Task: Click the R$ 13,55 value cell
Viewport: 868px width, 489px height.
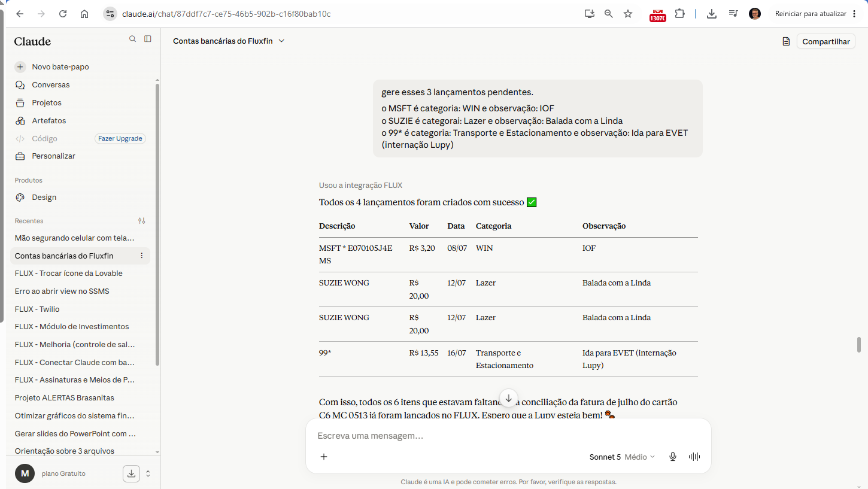Action: point(424,353)
